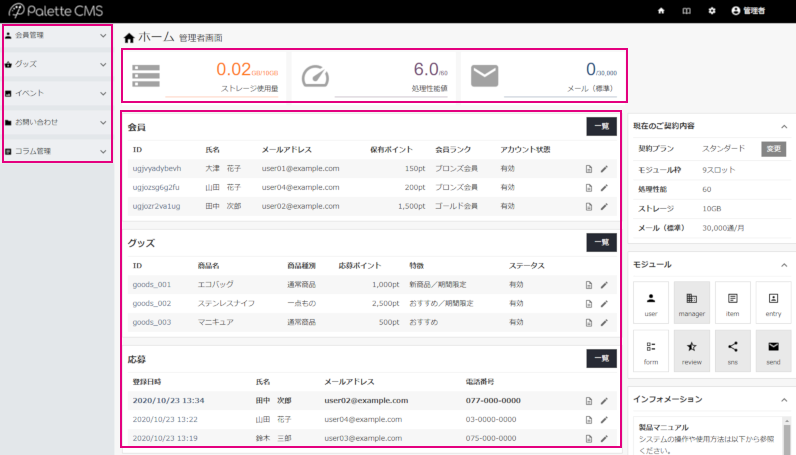Click the Palette CMS logo

(x=56, y=11)
